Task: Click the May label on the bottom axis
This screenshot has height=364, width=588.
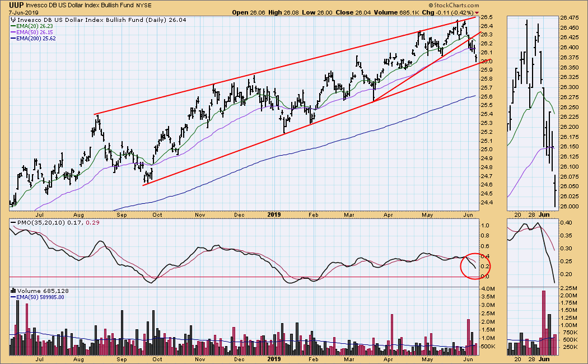Action: point(427,359)
